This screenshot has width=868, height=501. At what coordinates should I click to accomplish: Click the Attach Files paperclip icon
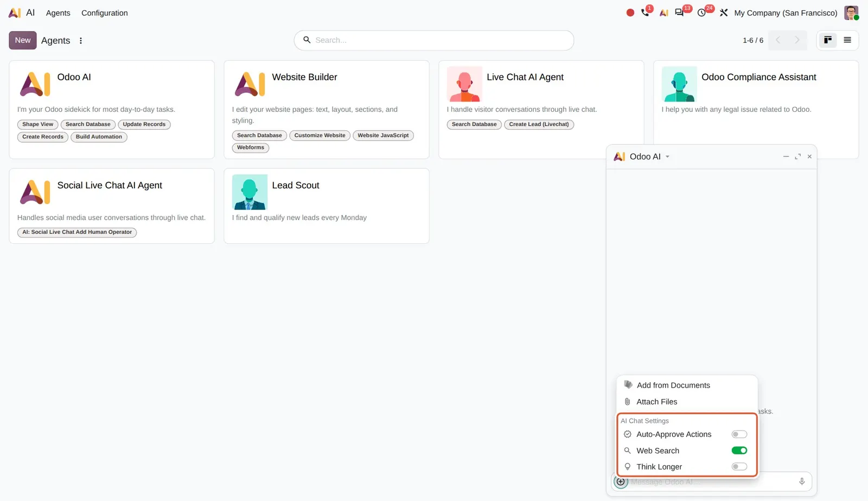pyautogui.click(x=628, y=402)
